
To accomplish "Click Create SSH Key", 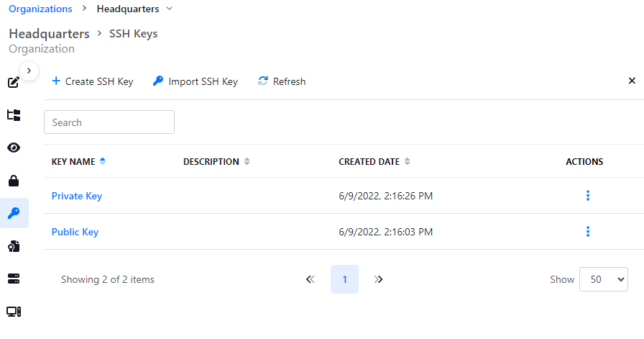I will (x=93, y=81).
